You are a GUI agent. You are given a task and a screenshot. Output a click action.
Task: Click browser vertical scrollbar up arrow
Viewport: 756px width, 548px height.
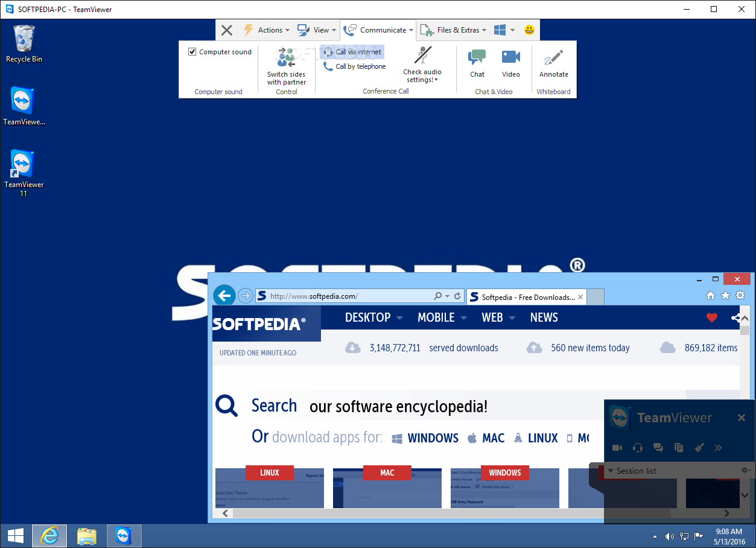tap(745, 318)
